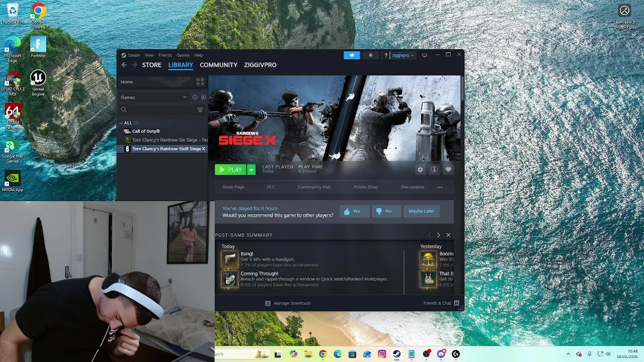
Task: Go back with Steam's left arrow
Action: tap(124, 65)
